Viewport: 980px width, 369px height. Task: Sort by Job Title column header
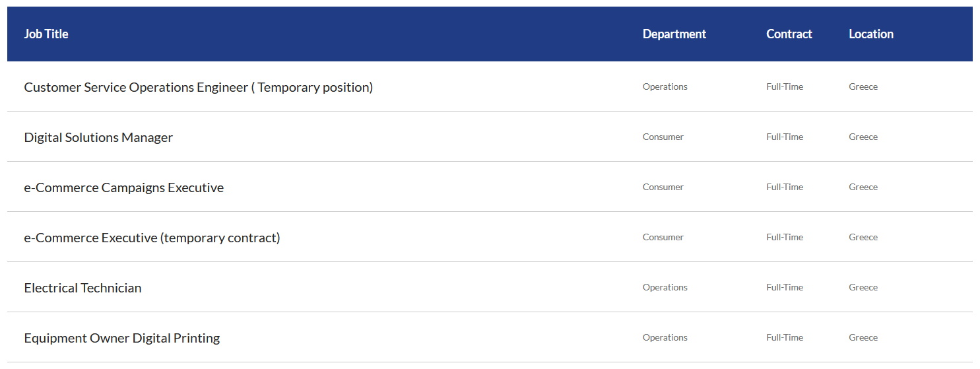pyautogui.click(x=46, y=34)
